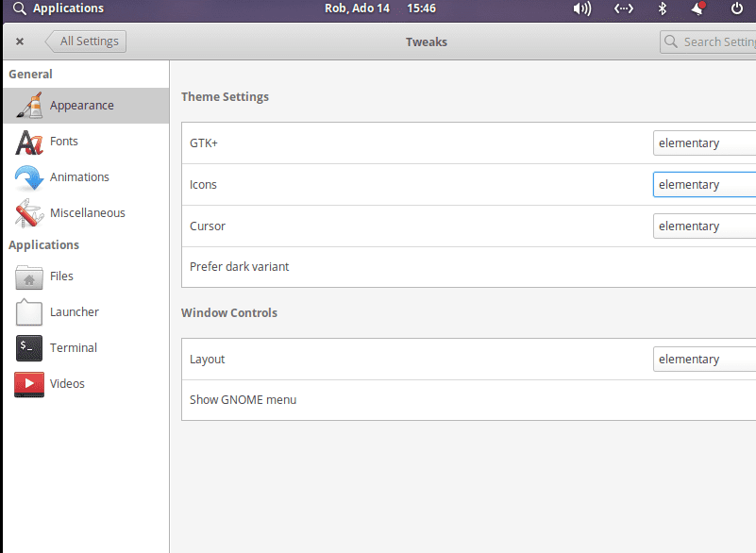Screen dimensions: 756x553
Task: Enable Show GNOME menu
Action: click(x=243, y=399)
